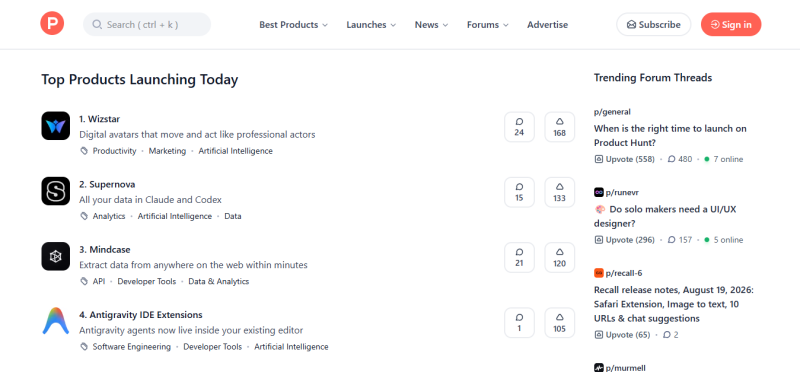Screen dimensions: 800x372
Task: Click the Subscribe button
Action: (654, 24)
